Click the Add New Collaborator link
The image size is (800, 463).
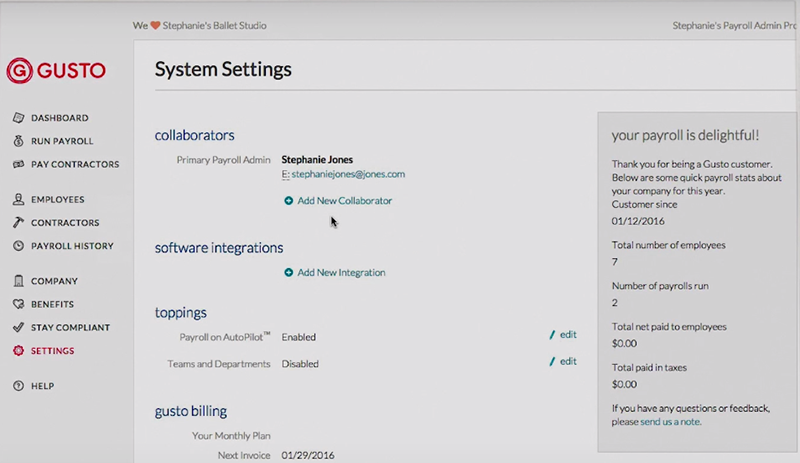pos(344,201)
